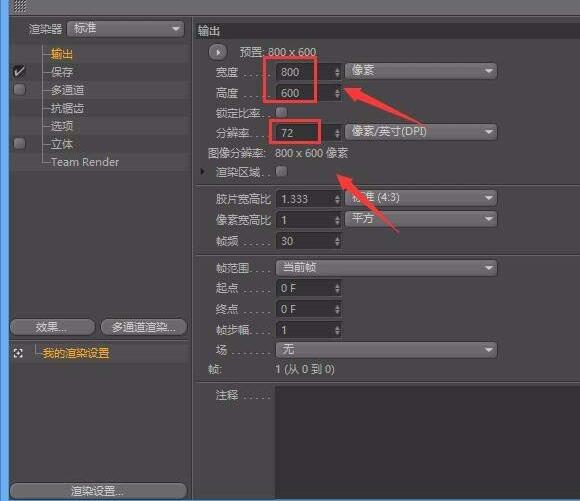This screenshot has height=501, width=580.
Task: Open the Team Render settings
Action: pyautogui.click(x=85, y=162)
